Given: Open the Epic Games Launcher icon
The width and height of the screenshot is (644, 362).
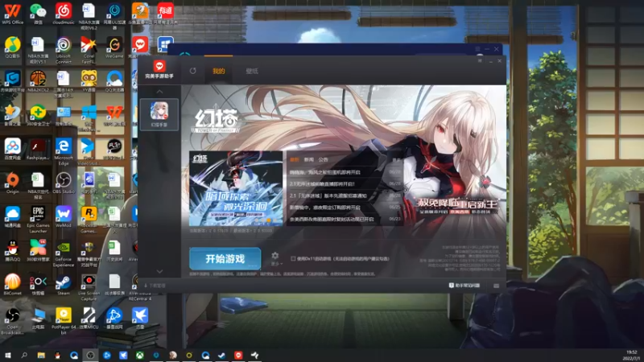Looking at the screenshot, I should click(38, 220).
